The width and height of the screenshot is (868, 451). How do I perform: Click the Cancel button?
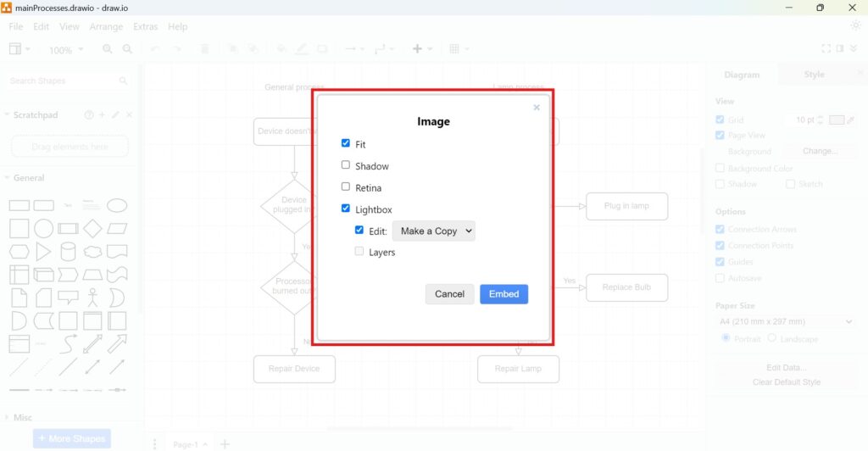point(449,294)
